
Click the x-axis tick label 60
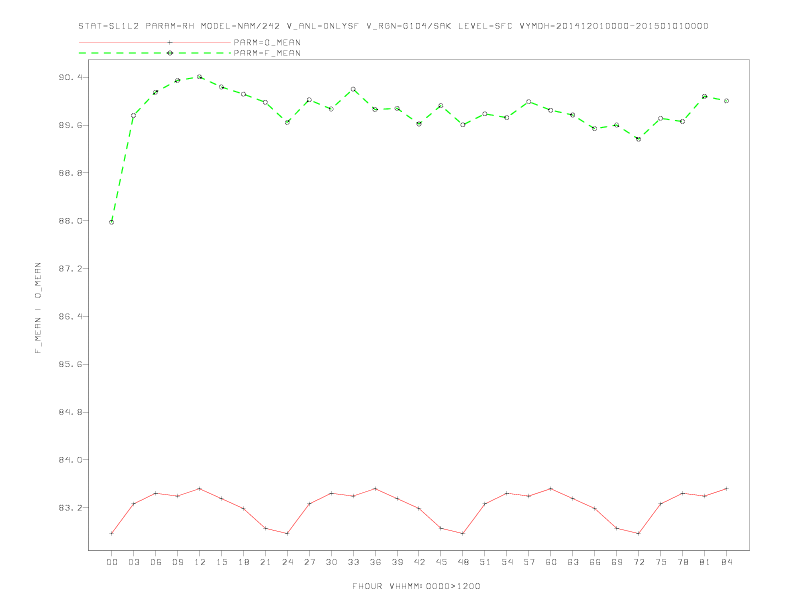(x=551, y=562)
